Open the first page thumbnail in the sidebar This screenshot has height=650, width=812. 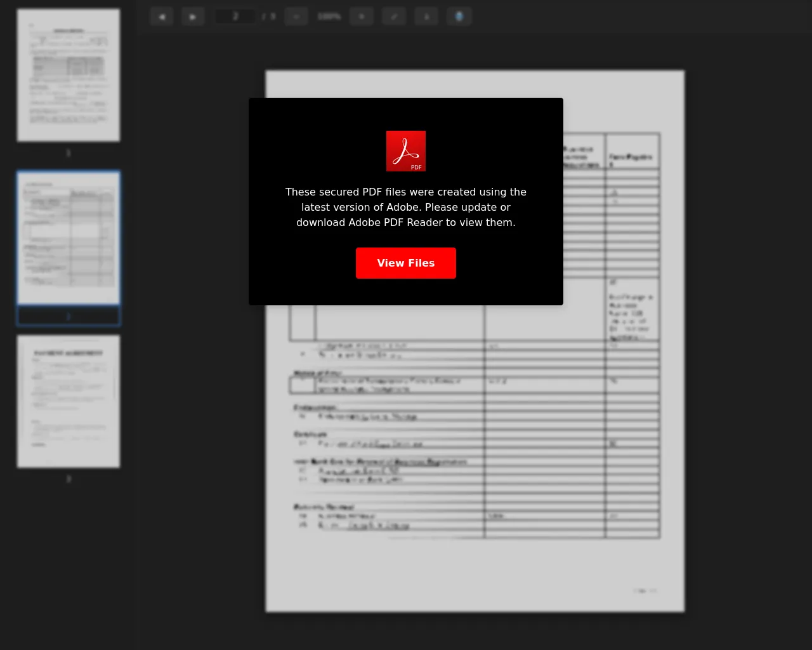pos(69,75)
